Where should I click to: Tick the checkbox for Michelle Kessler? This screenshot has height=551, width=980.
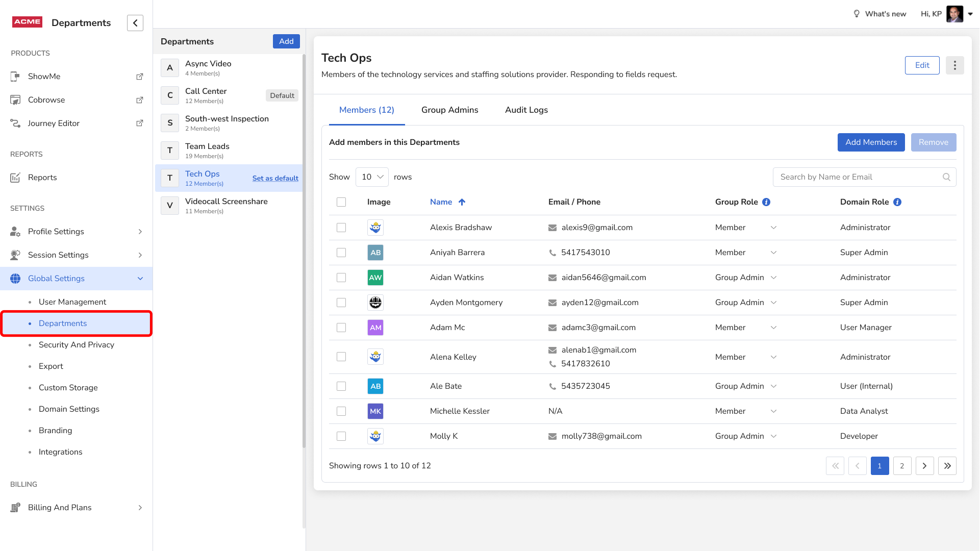pyautogui.click(x=341, y=411)
